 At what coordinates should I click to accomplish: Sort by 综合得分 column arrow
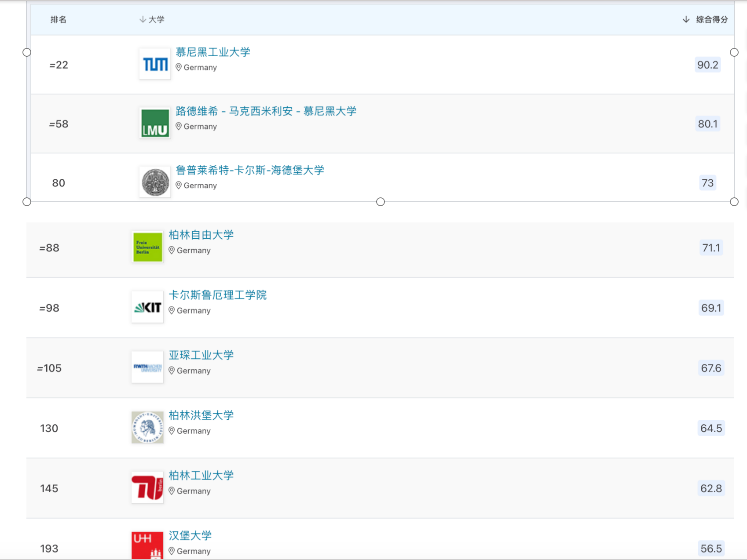click(x=686, y=19)
